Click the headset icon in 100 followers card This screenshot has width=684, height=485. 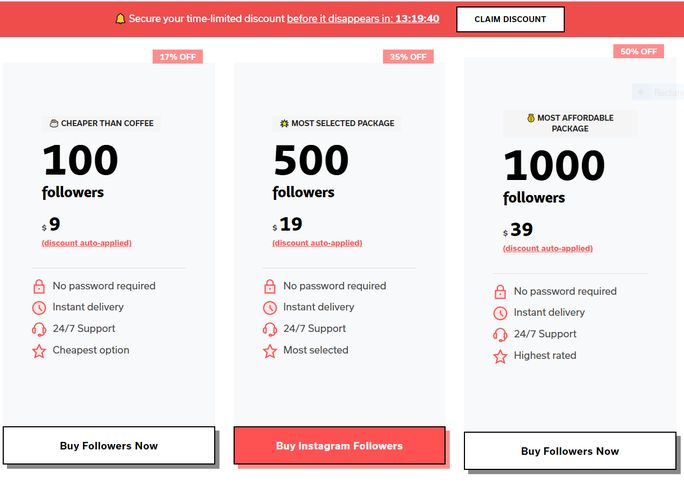(39, 329)
